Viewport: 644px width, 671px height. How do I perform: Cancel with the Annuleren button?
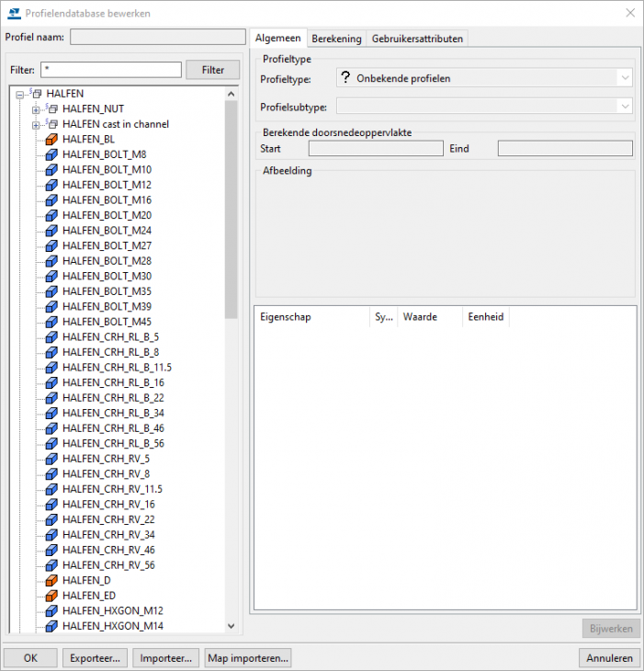point(609,658)
